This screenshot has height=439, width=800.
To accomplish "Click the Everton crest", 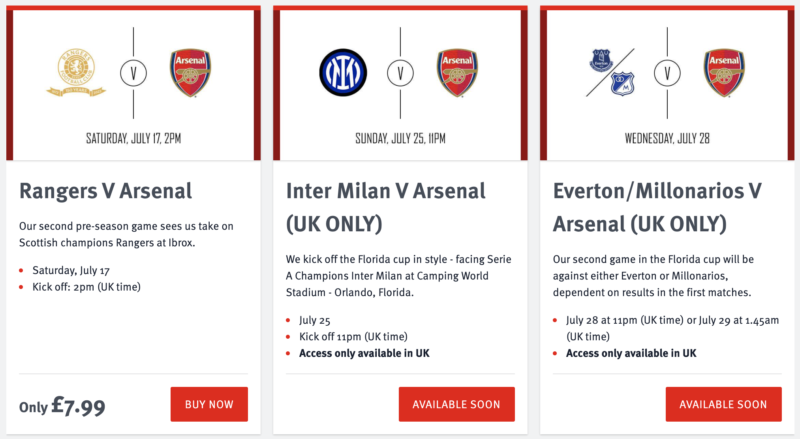I will pos(602,60).
